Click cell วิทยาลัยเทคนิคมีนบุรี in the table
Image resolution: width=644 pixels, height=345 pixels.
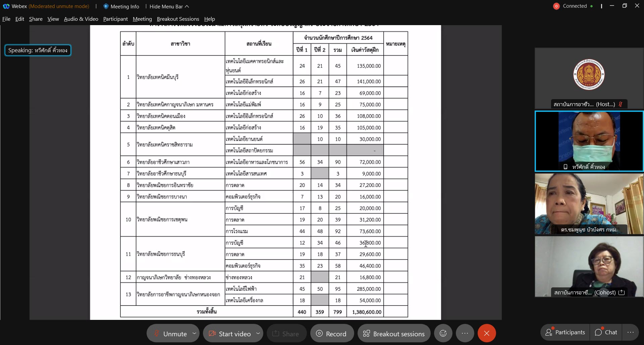[180, 77]
